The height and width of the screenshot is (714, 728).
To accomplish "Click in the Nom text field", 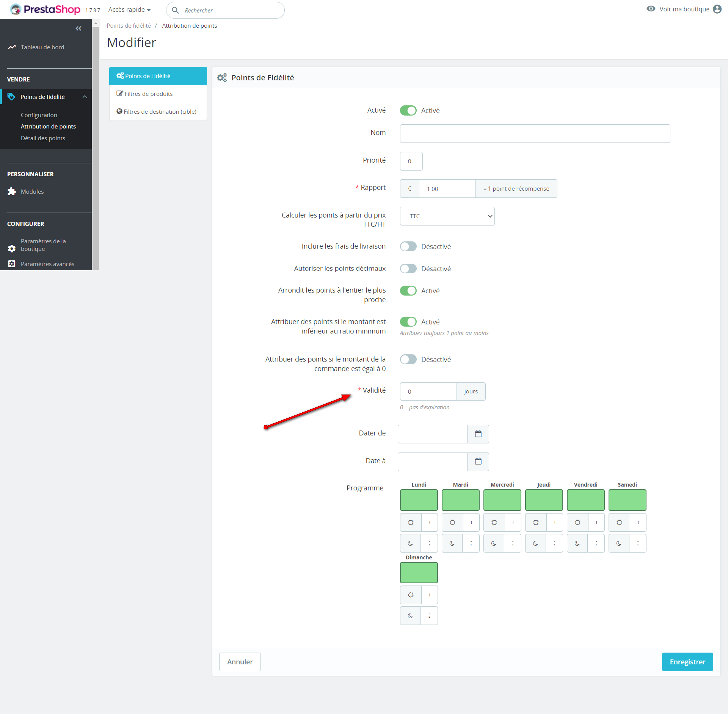I will (x=535, y=133).
